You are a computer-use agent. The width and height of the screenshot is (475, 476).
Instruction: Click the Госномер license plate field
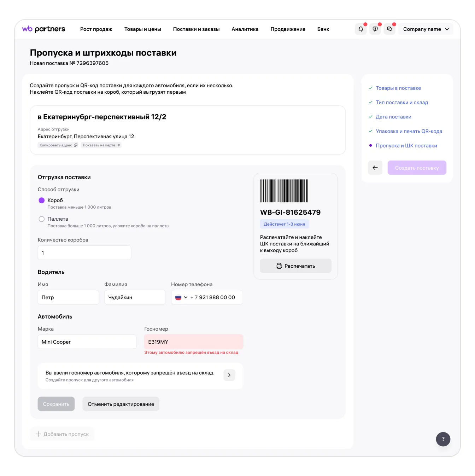[x=193, y=342]
